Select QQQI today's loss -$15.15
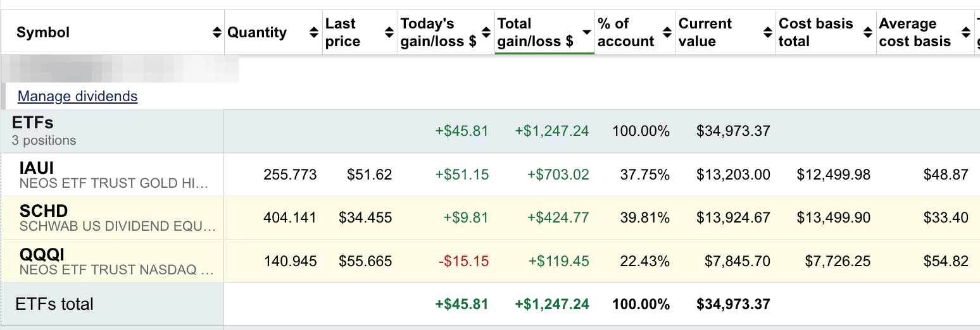This screenshot has height=330, width=980. [x=465, y=261]
